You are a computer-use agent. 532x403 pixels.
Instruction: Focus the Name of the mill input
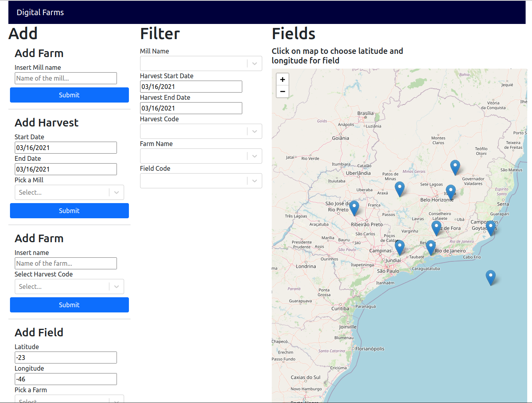click(x=66, y=78)
